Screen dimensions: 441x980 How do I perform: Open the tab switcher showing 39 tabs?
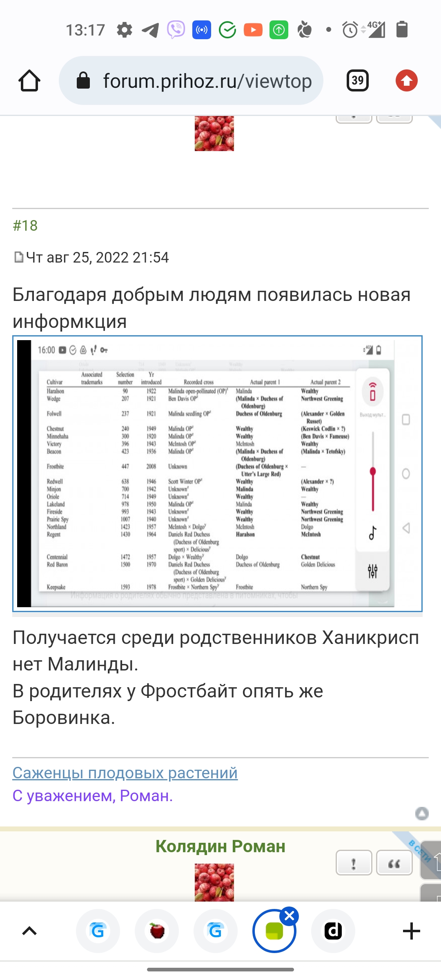[x=357, y=80]
